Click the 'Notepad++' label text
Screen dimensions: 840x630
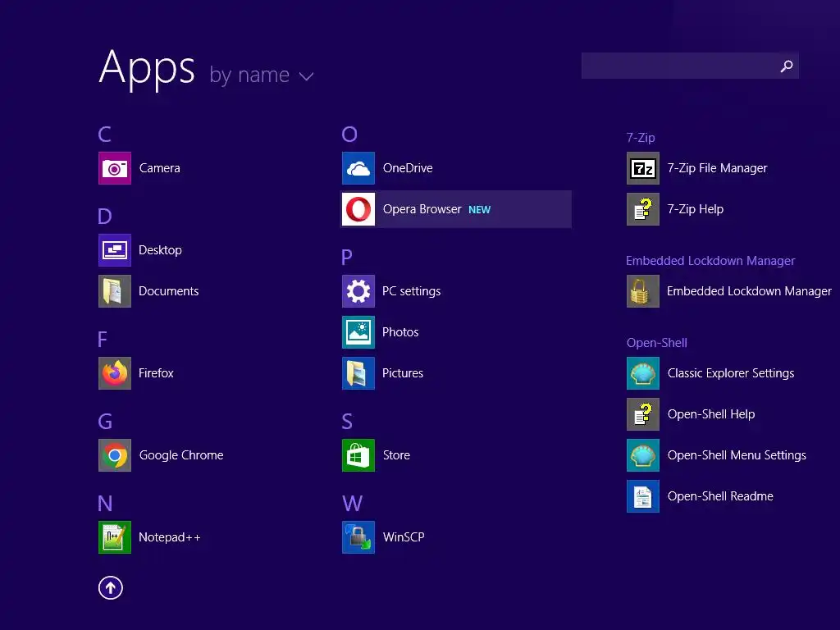coord(170,537)
